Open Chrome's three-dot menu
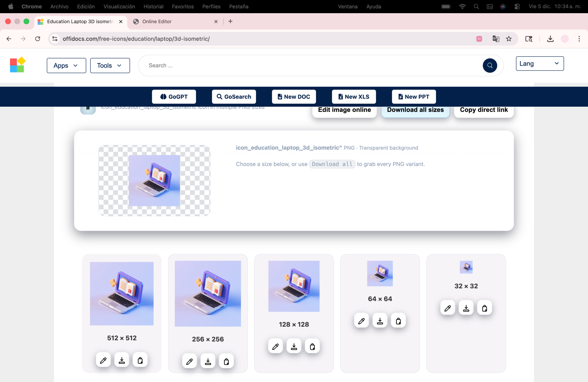The height and width of the screenshot is (382, 588). [579, 39]
